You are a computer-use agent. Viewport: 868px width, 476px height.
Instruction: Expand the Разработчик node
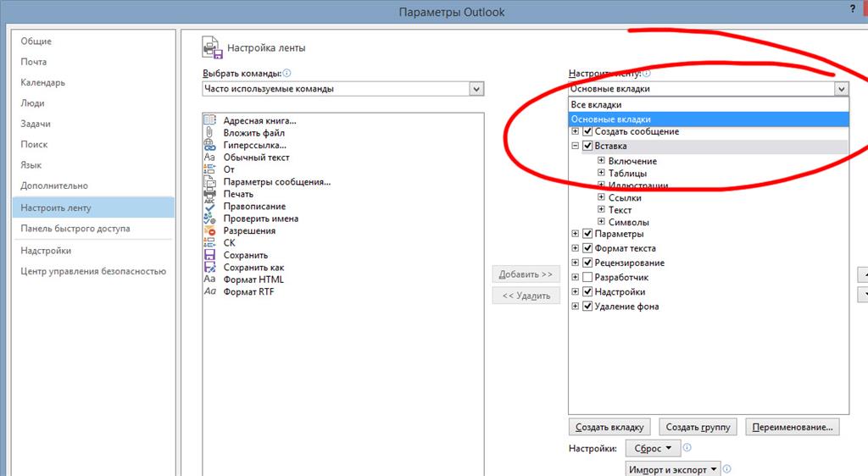click(576, 277)
